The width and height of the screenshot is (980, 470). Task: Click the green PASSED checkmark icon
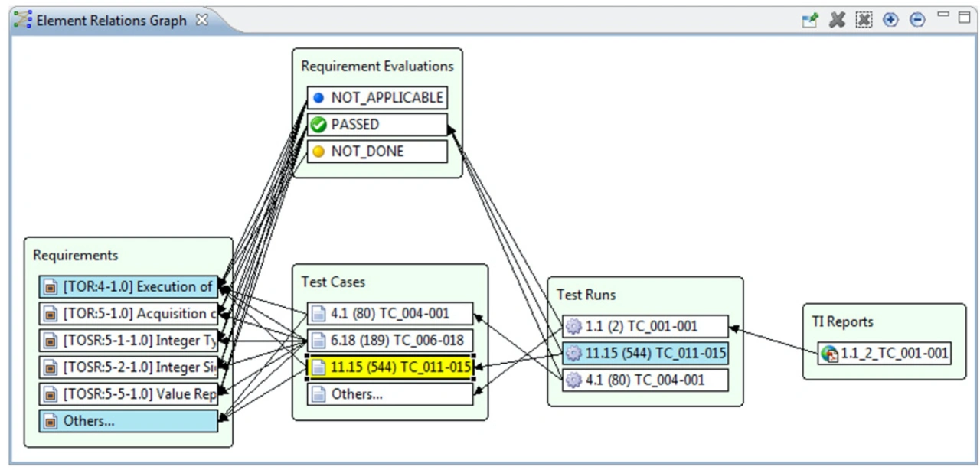318,125
